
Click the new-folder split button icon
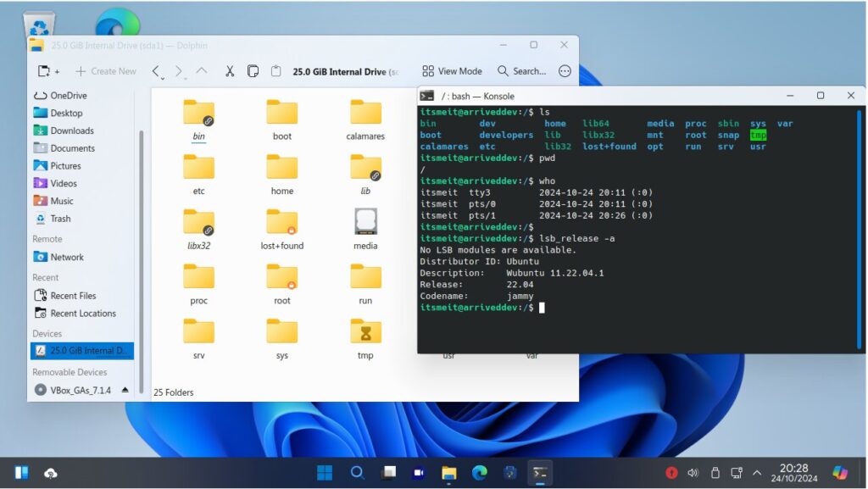coord(44,71)
